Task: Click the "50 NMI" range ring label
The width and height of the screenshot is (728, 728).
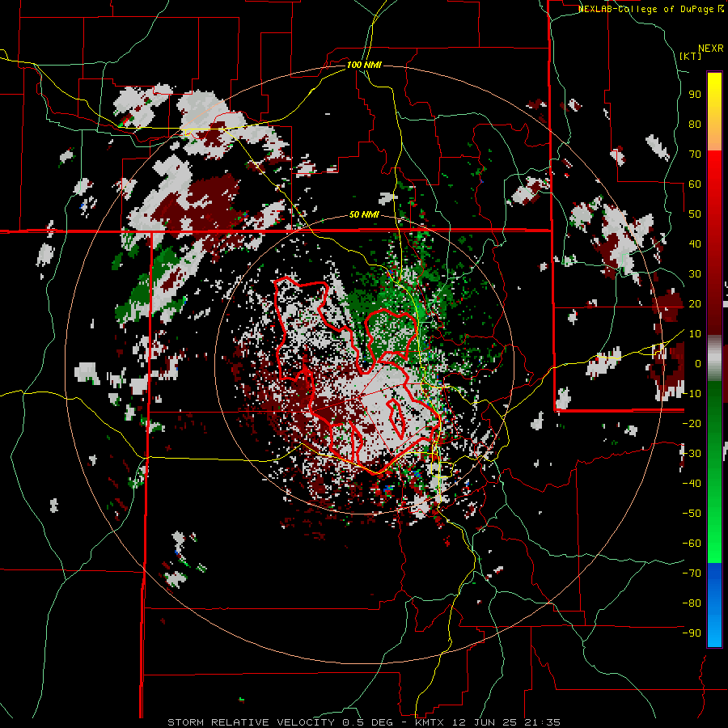Action: 364,214
